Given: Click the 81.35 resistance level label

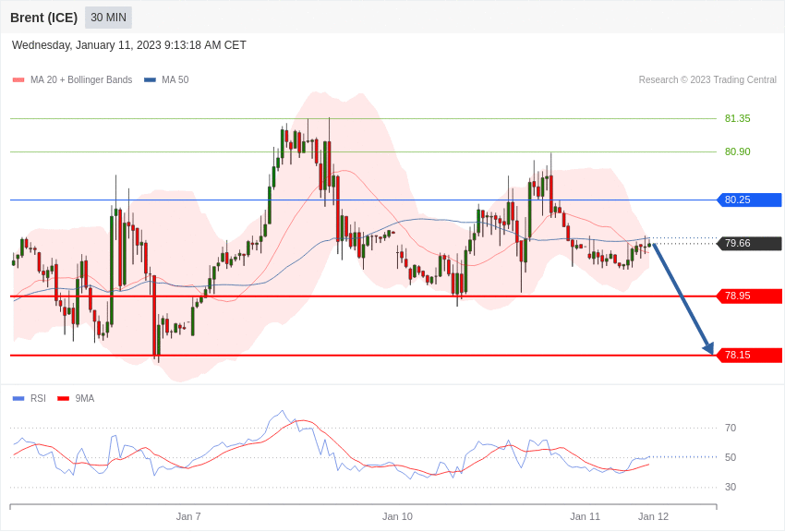Looking at the screenshot, I should (738, 118).
